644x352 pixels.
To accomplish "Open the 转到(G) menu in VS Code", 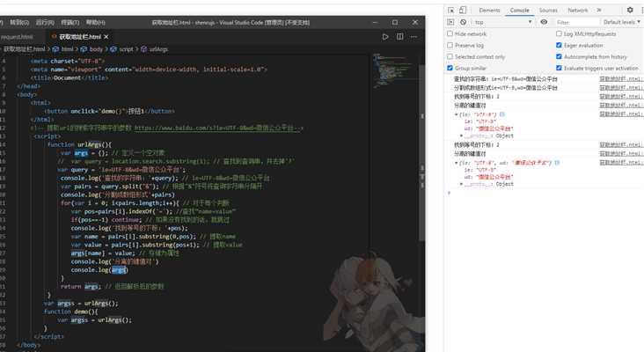I will coord(19,23).
